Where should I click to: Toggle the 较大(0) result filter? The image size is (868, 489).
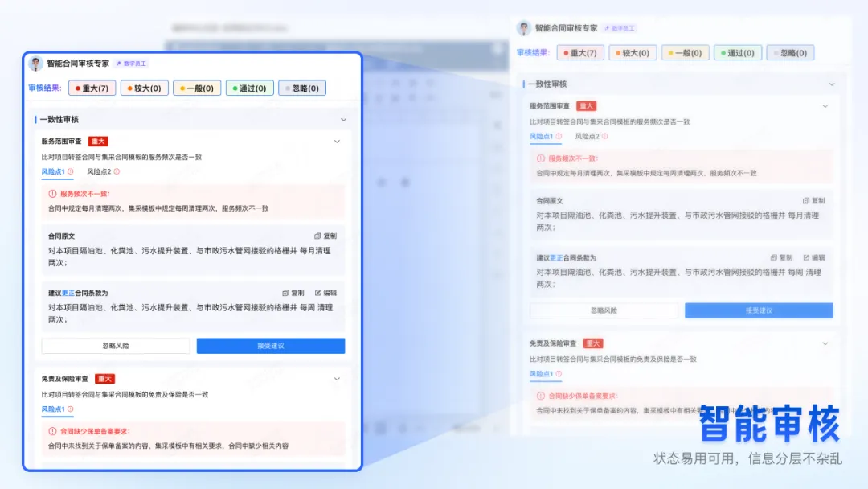click(144, 88)
